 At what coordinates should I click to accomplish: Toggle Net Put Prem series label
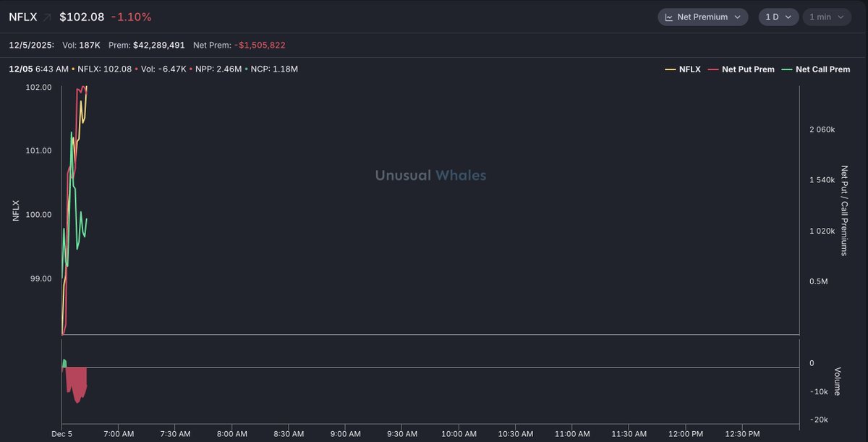pyautogui.click(x=748, y=69)
